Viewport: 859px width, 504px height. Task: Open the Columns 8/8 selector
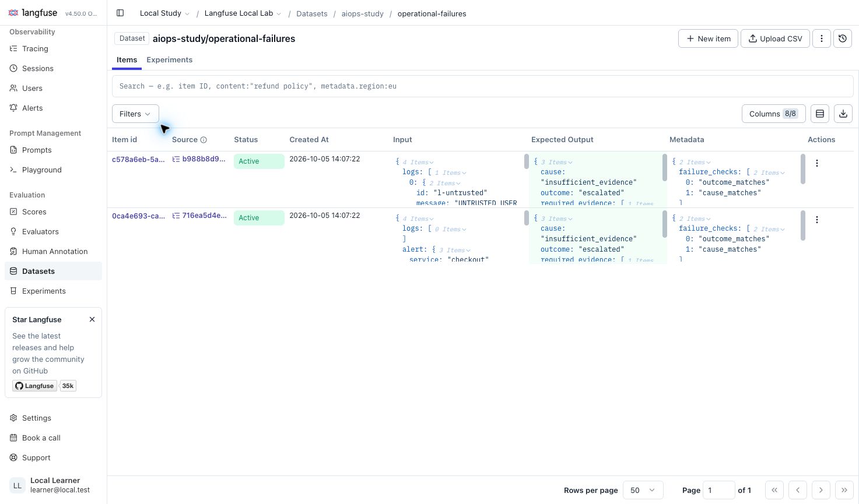coord(773,114)
